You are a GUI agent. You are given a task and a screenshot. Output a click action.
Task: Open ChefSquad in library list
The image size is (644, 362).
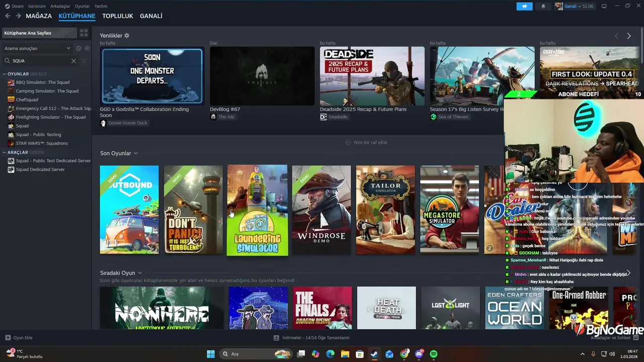pyautogui.click(x=27, y=100)
